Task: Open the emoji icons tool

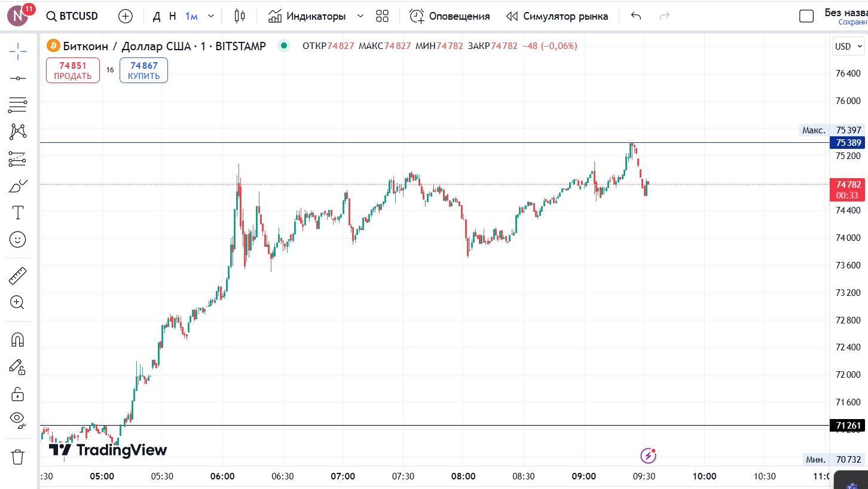Action: 18,240
